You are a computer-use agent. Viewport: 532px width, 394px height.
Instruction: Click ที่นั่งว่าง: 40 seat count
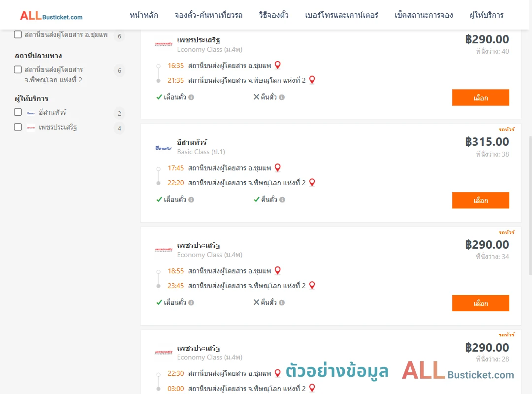tap(492, 51)
